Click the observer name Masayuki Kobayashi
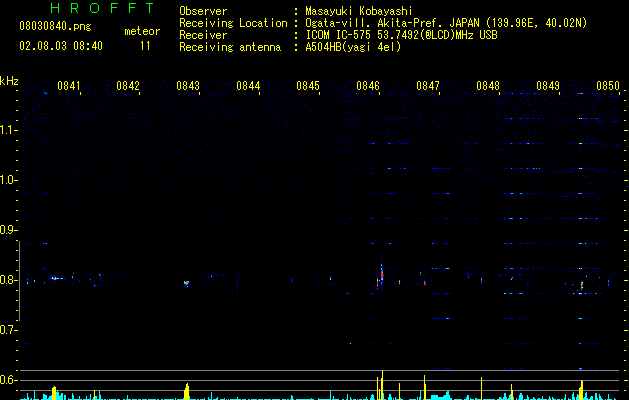629x400 pixels. tap(359, 11)
